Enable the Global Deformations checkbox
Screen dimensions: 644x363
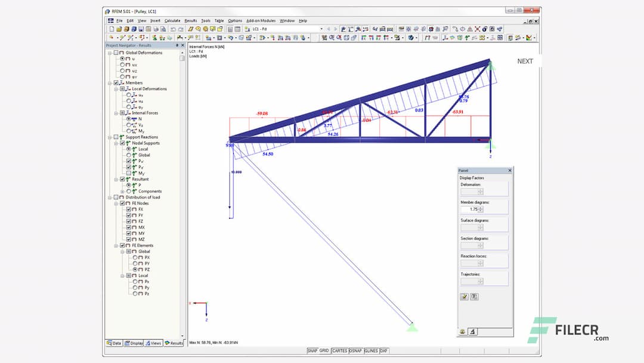coord(115,53)
